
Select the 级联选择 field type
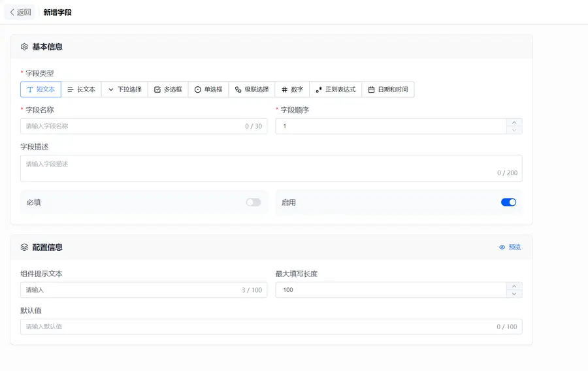point(252,89)
